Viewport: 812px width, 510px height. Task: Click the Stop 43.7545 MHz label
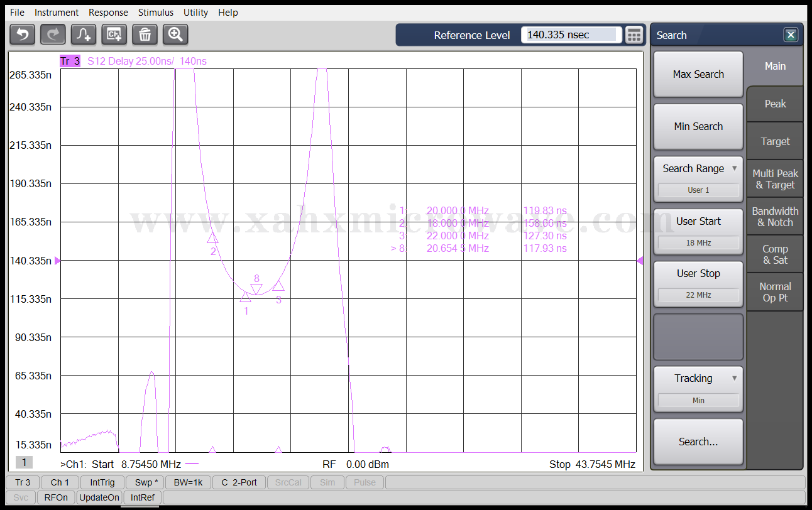(592, 465)
